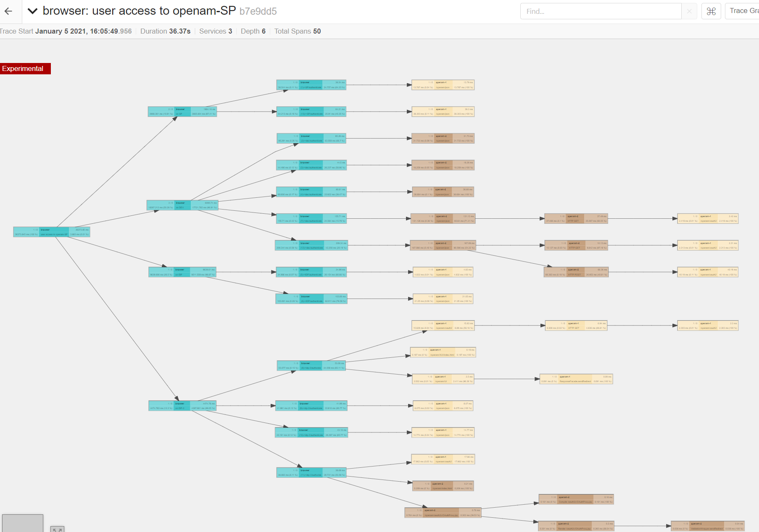This screenshot has height=532, width=759.
Task: Click the openam-2 Compile OAuthProxy.jsp node
Action: pyautogui.click(x=576, y=500)
